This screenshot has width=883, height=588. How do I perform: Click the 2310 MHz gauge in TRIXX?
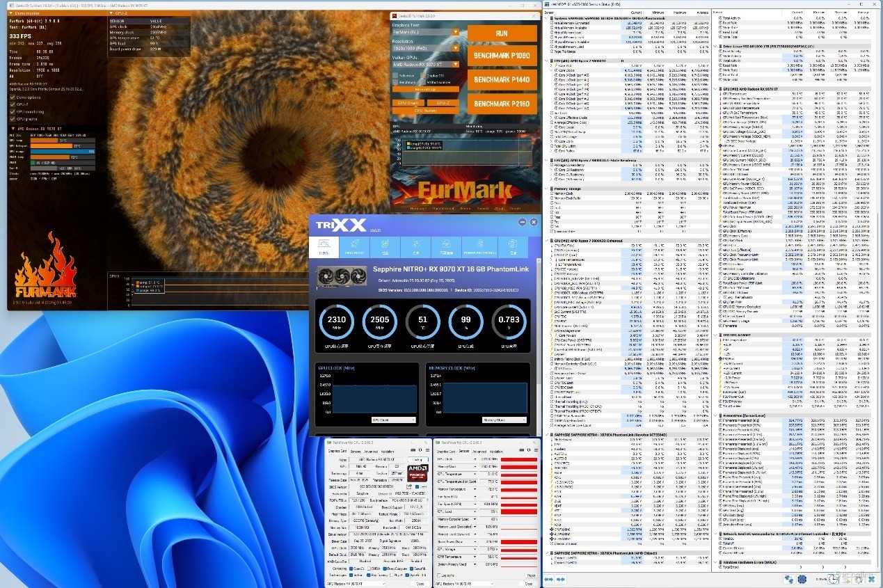click(x=337, y=321)
